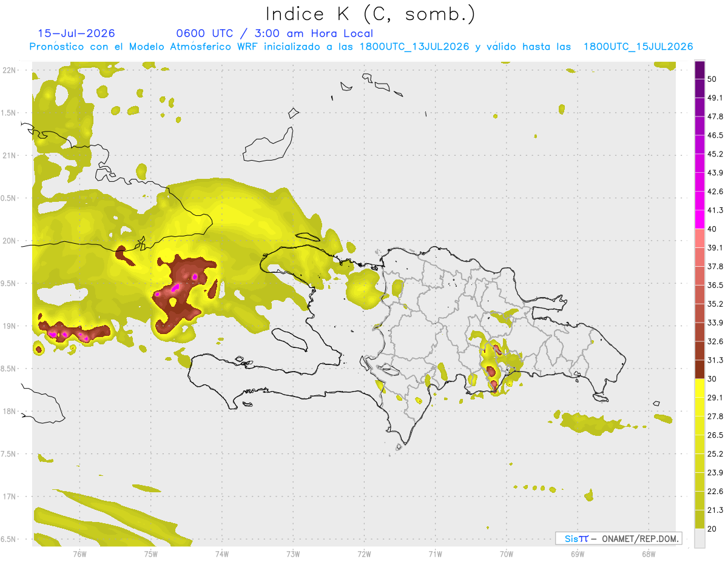The height and width of the screenshot is (562, 728).
Task: Pick the yellow swatch between 29.1 and 30
Action: tap(699, 388)
